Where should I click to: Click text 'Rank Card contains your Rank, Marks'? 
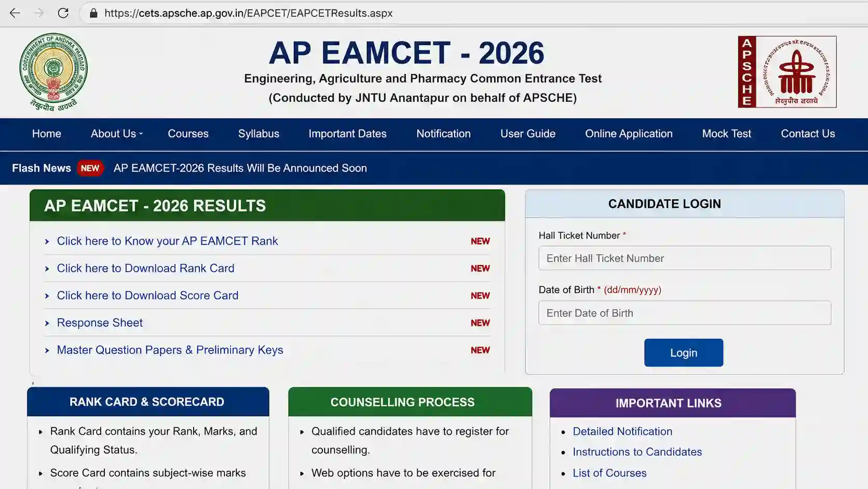click(x=143, y=431)
